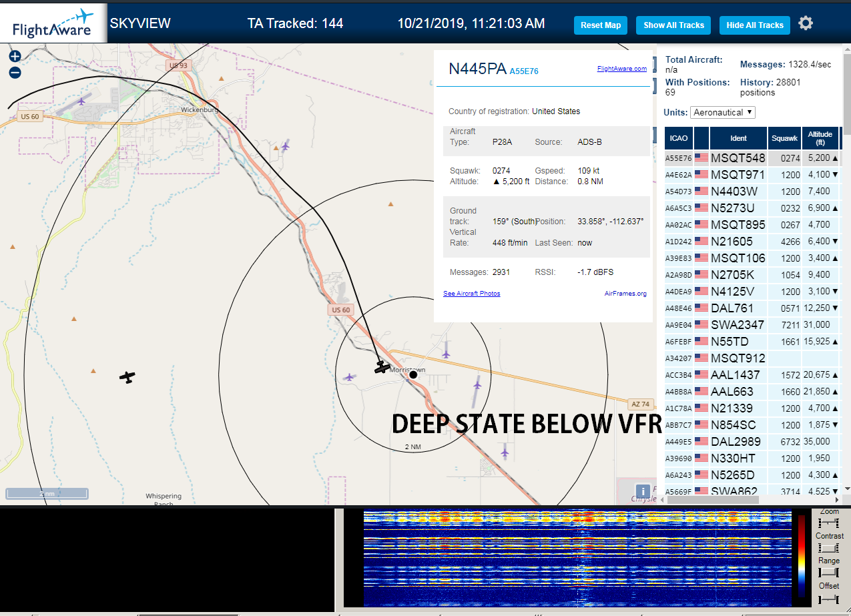Click the purple airport marker southeast of Wickenburg
Viewport: 851px width, 616px height.
286,145
